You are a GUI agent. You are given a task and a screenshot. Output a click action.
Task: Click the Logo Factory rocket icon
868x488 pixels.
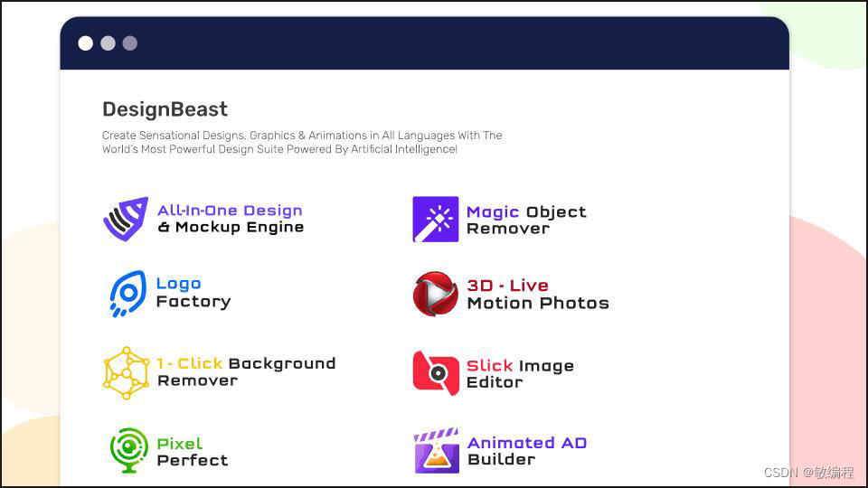pyautogui.click(x=127, y=294)
